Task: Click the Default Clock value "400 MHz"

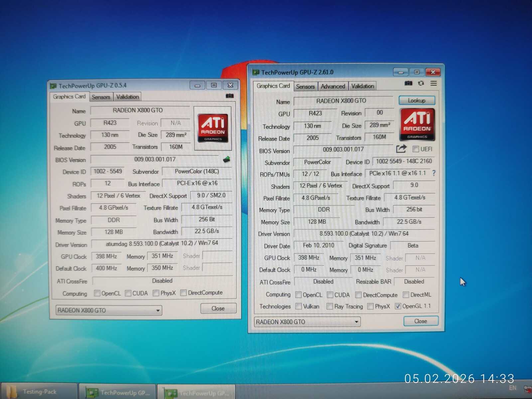Action: [106, 268]
